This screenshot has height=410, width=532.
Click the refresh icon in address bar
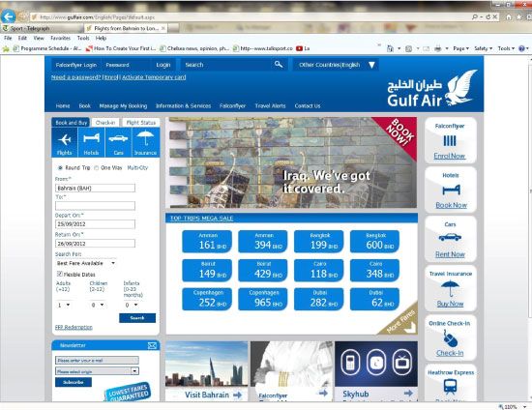[488, 16]
